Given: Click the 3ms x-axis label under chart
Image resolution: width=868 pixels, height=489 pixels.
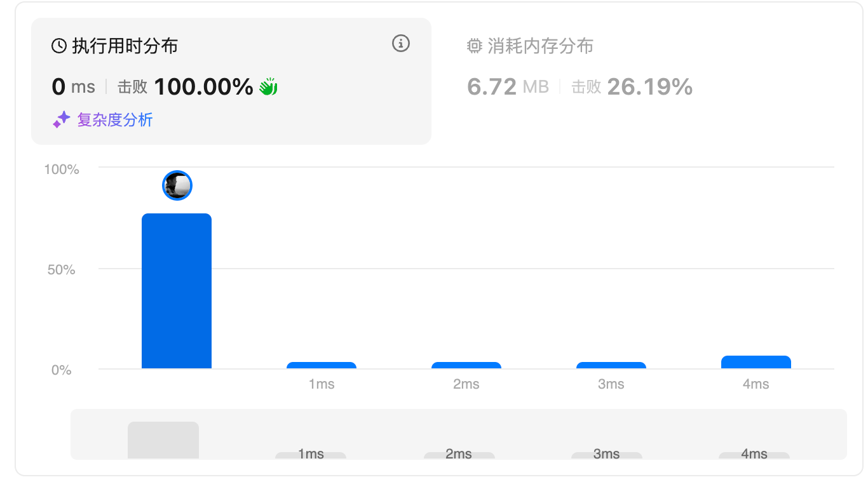Looking at the screenshot, I should tap(611, 384).
